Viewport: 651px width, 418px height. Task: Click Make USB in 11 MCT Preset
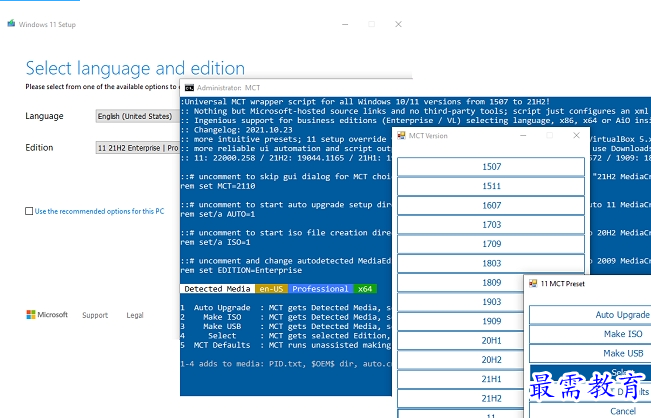point(590,353)
